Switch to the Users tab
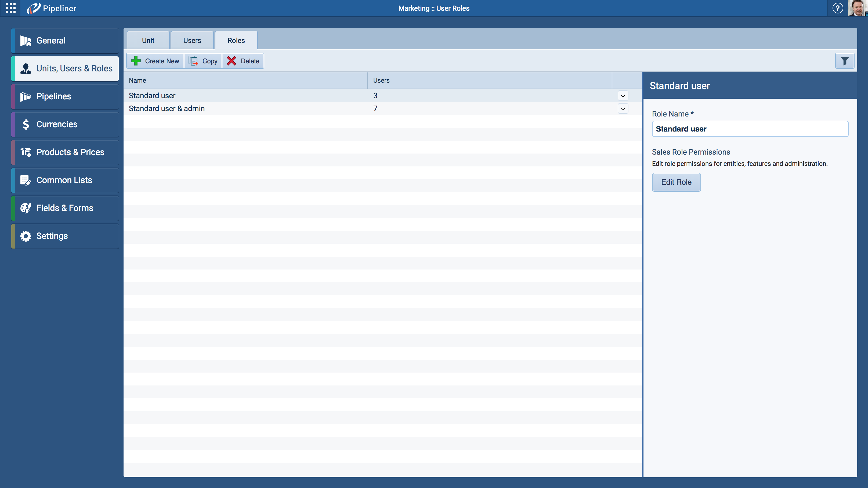 coord(192,41)
